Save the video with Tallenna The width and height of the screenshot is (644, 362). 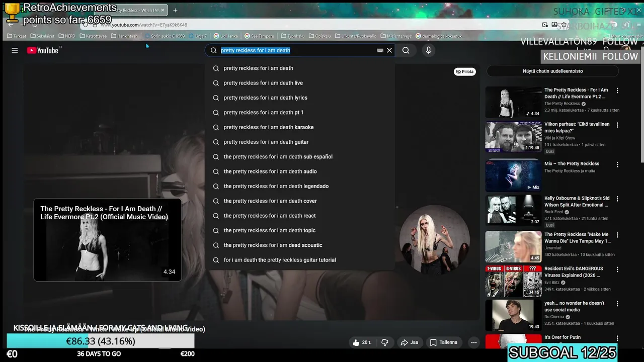(x=444, y=342)
